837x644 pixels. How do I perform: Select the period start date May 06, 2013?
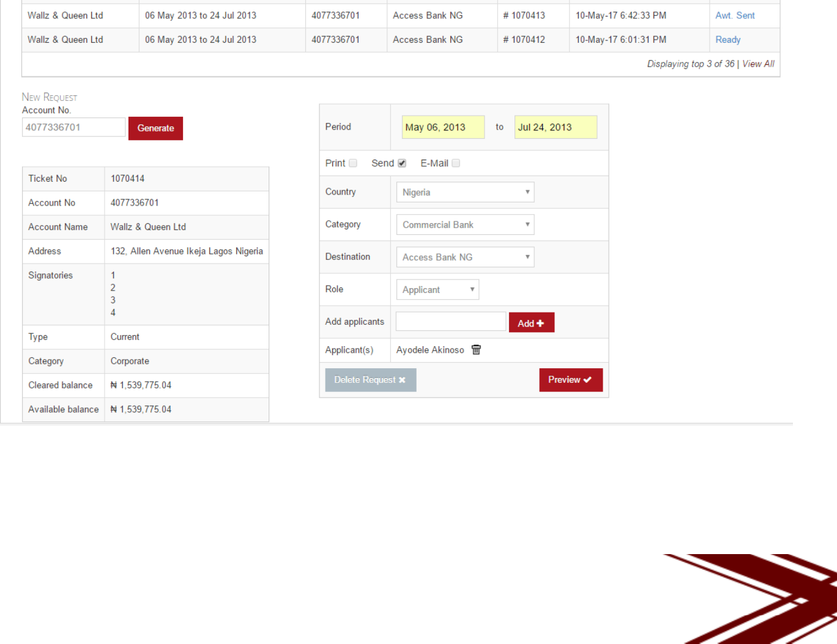(x=443, y=127)
